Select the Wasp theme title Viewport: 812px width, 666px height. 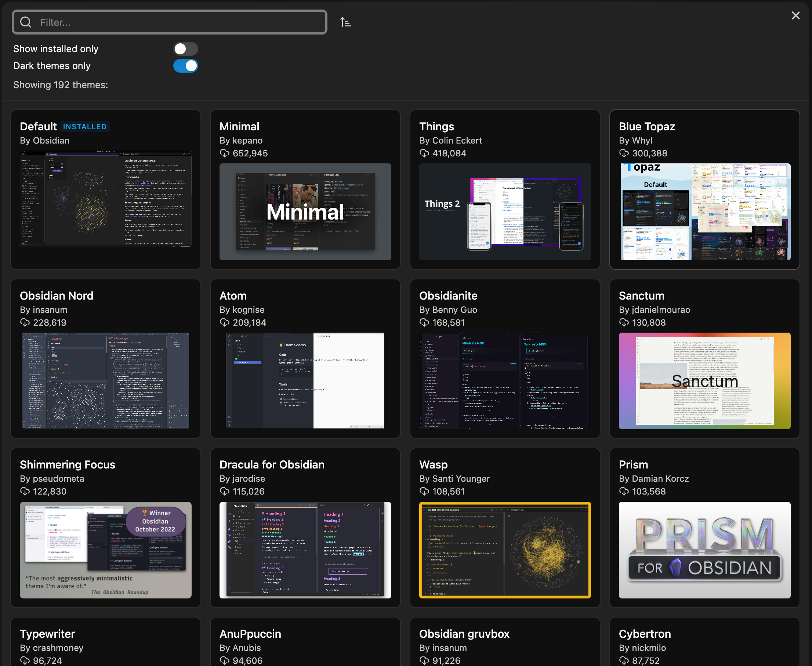434,464
